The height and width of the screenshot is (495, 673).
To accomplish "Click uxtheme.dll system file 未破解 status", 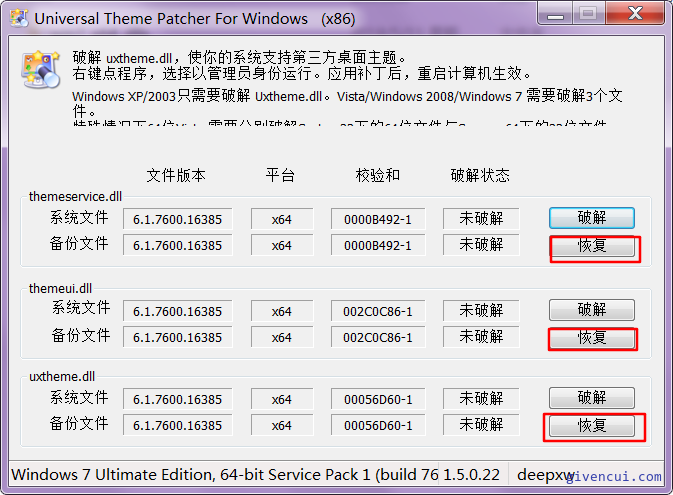I will [x=481, y=398].
